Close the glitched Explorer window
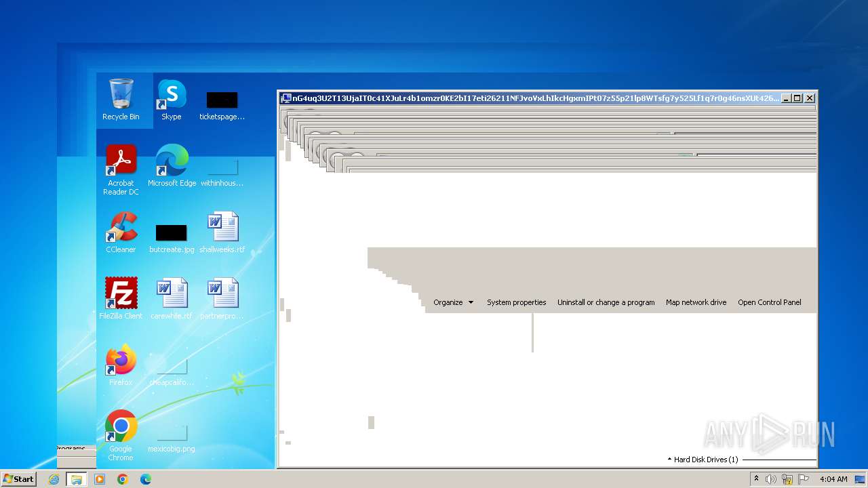 (809, 98)
